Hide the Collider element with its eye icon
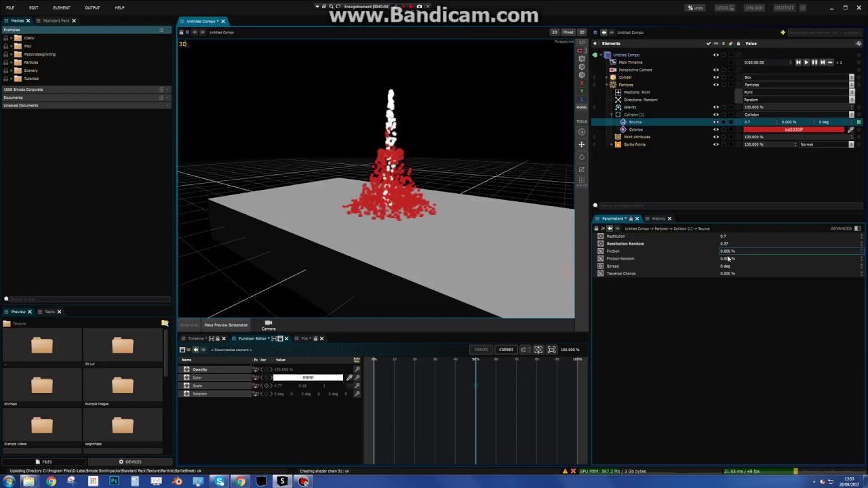 point(716,77)
